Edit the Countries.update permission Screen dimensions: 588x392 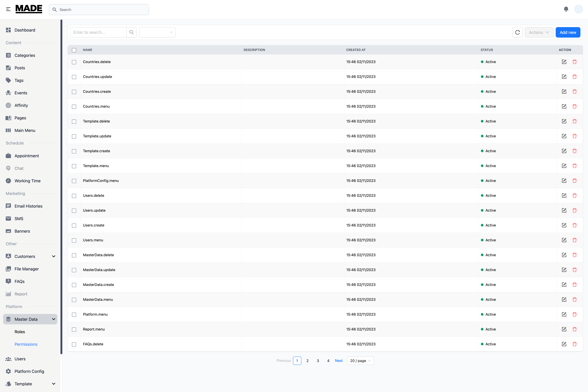[564, 76]
